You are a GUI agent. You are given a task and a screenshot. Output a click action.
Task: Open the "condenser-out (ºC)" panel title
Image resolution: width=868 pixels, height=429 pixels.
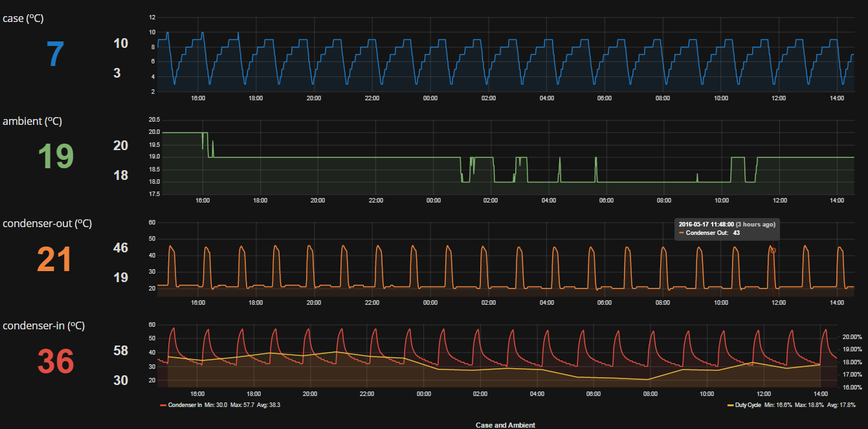pyautogui.click(x=47, y=223)
